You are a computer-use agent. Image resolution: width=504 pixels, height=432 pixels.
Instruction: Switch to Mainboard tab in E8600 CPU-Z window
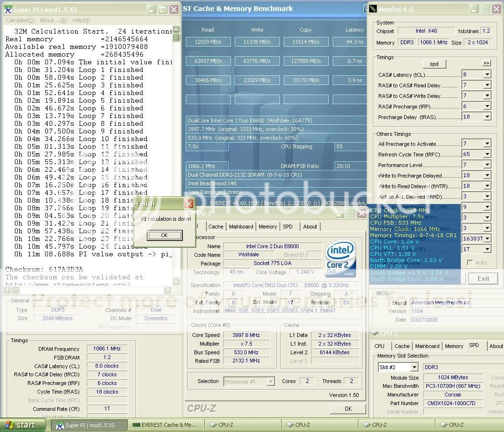click(241, 227)
